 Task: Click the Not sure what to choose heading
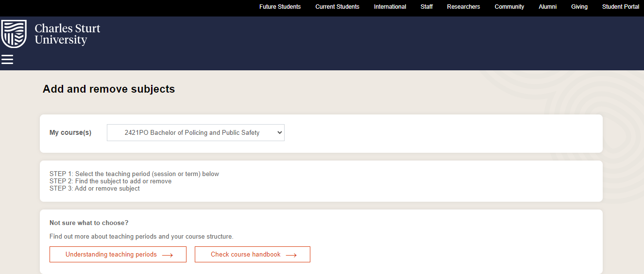click(x=89, y=223)
